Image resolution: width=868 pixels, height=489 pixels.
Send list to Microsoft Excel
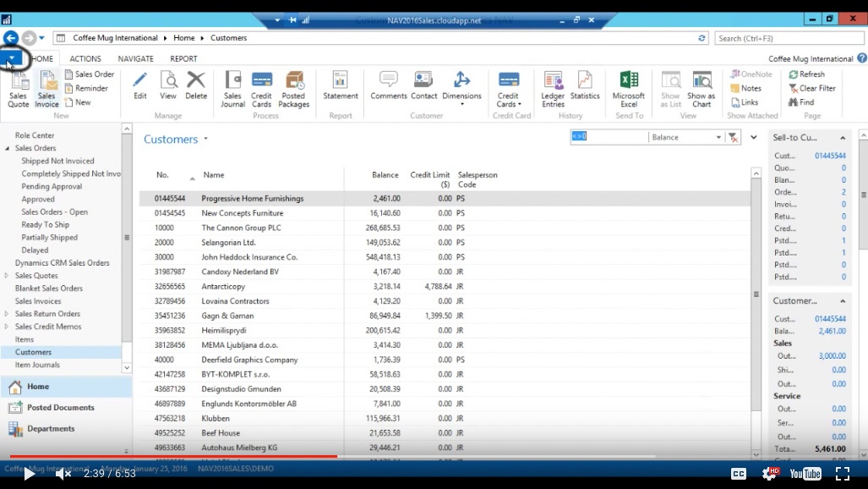click(629, 90)
